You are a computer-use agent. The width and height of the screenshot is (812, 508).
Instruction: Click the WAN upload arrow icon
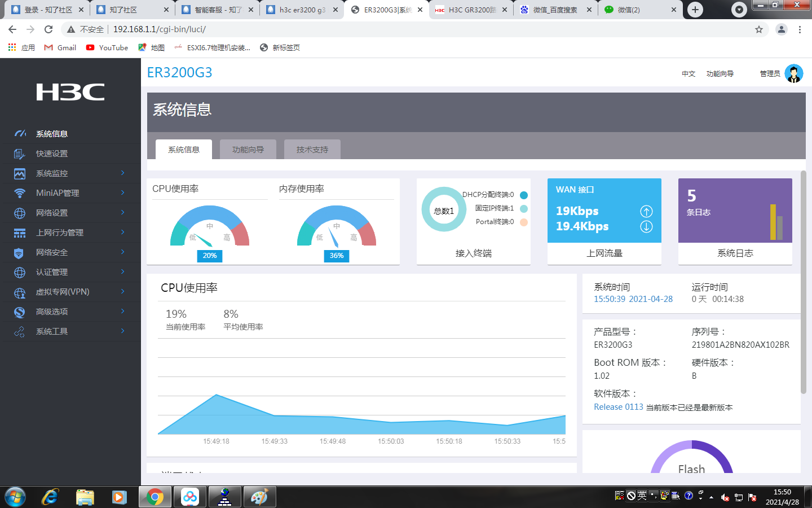tap(646, 211)
